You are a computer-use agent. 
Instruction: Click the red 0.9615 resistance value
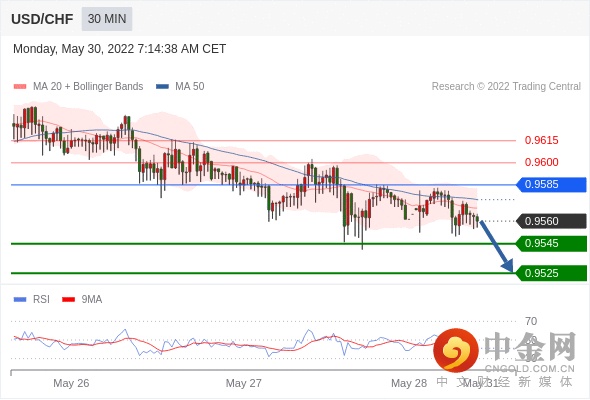tap(541, 140)
